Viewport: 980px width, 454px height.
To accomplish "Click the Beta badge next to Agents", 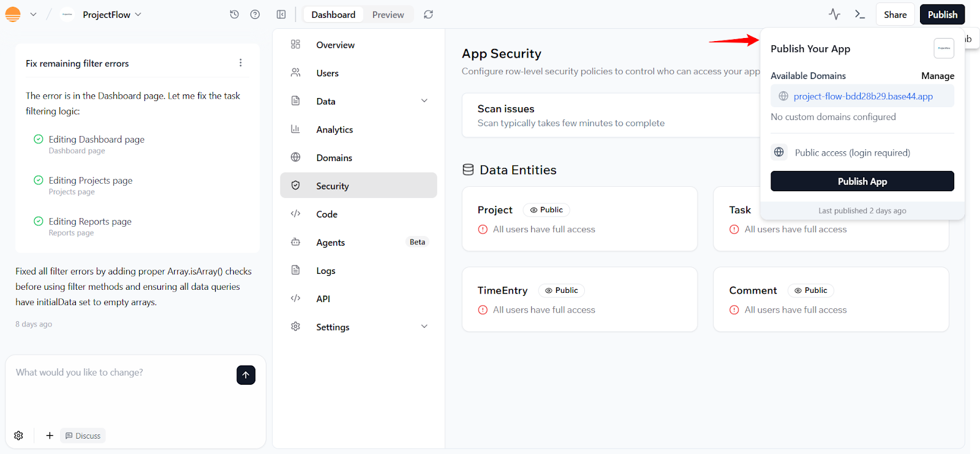I will (x=417, y=242).
